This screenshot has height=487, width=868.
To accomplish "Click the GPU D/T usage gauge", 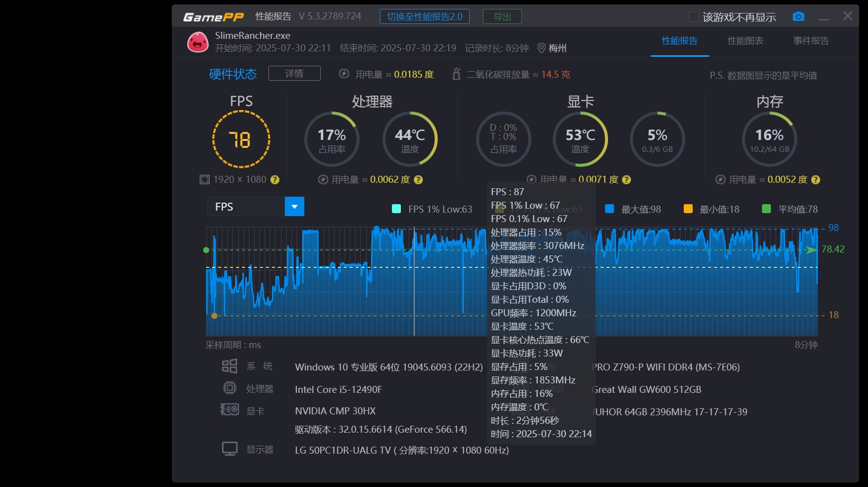I will (x=503, y=139).
